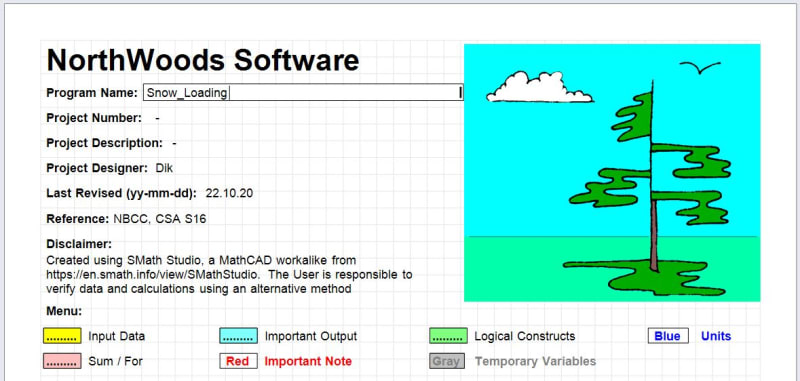Select the SMath Studio URL line

click(229, 274)
